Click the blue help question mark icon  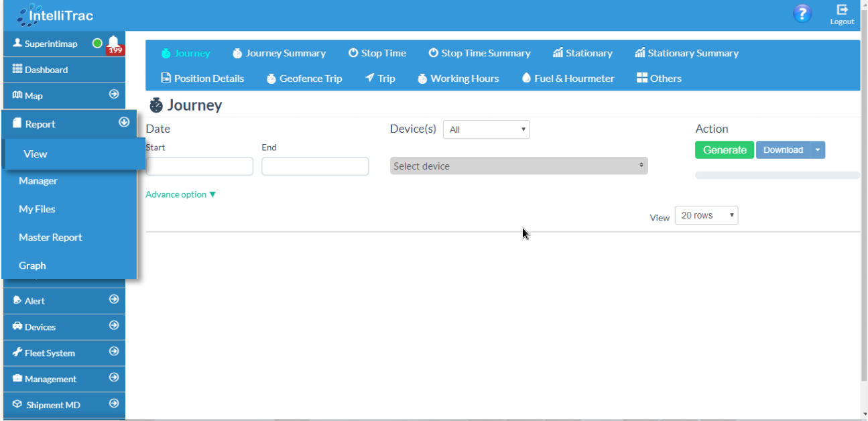pyautogui.click(x=802, y=13)
